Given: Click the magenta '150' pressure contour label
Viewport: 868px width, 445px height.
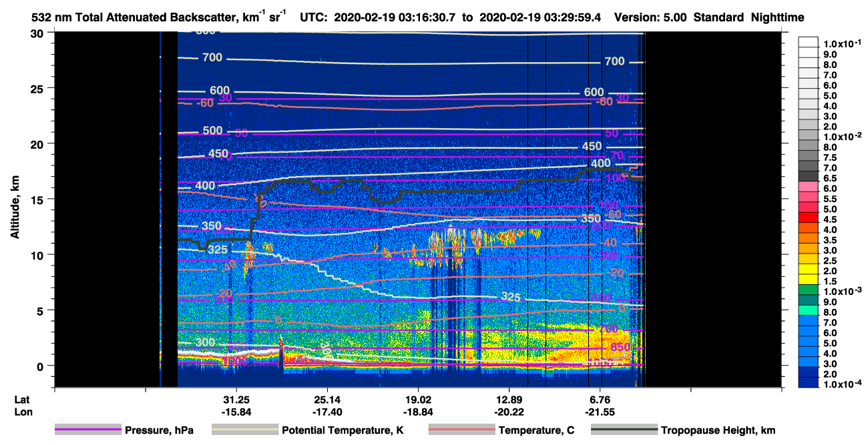Looking at the screenshot, I should pos(610,204).
